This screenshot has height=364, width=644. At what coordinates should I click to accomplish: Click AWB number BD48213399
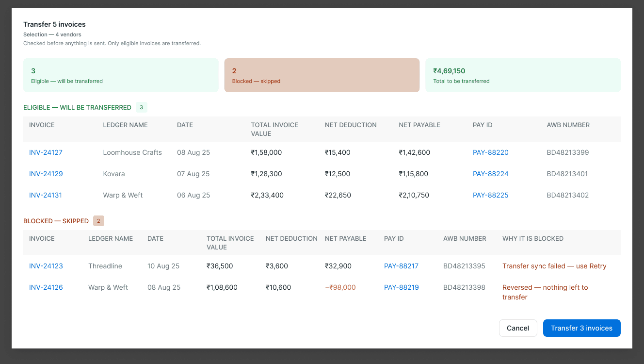point(568,152)
